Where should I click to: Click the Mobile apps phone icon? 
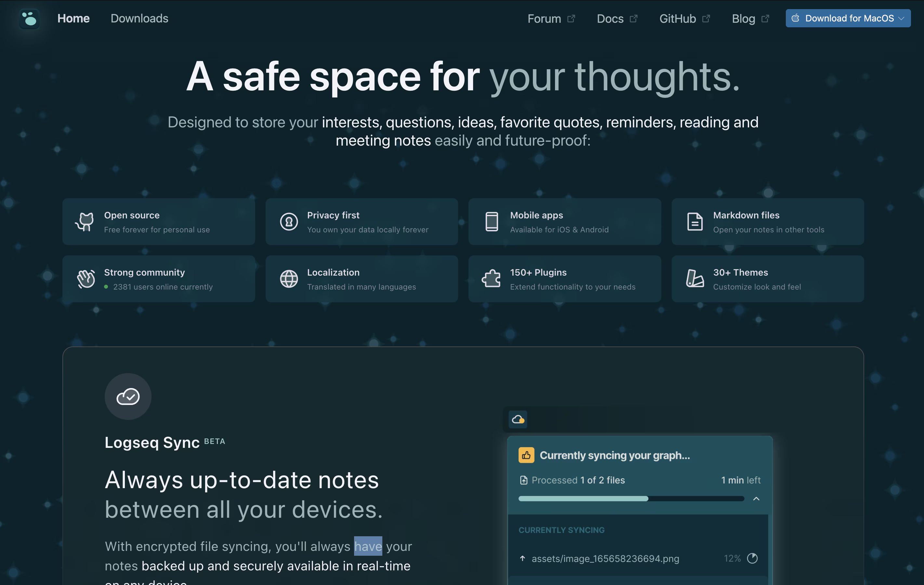tap(492, 221)
